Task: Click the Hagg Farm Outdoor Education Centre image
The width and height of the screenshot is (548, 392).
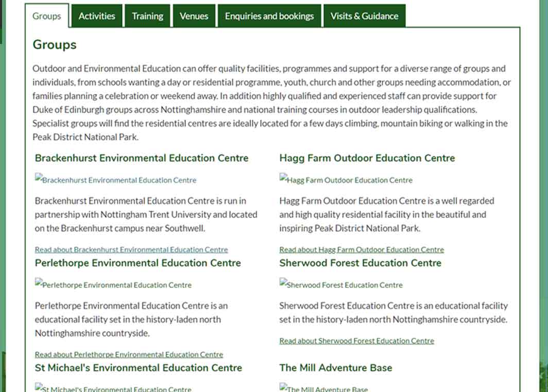Action: click(346, 179)
